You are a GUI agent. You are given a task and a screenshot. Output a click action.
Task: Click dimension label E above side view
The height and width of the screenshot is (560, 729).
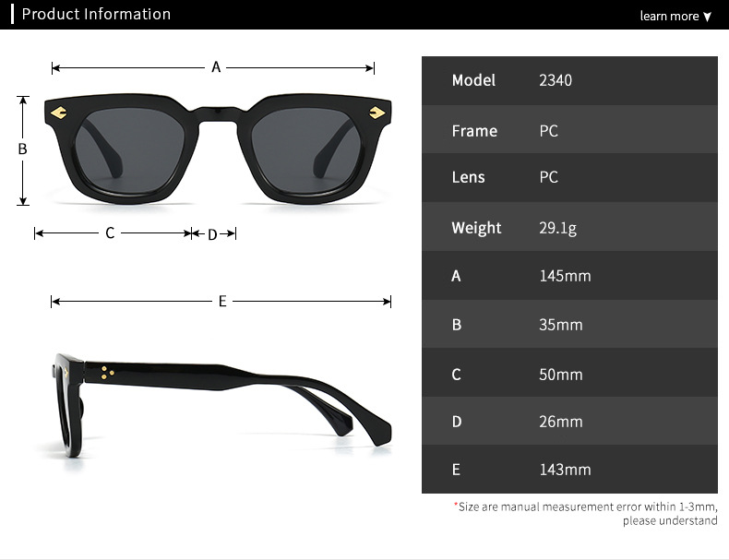[222, 301]
